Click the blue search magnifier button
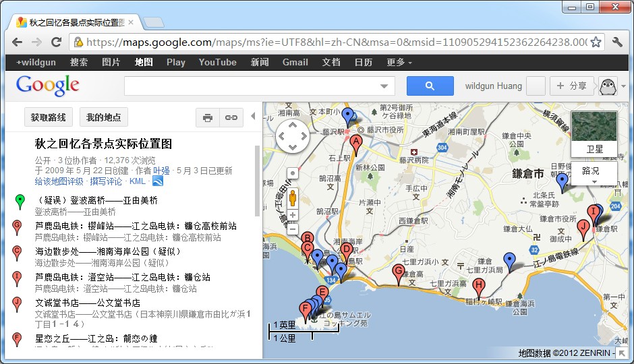The width and height of the screenshot is (634, 364). click(x=430, y=86)
